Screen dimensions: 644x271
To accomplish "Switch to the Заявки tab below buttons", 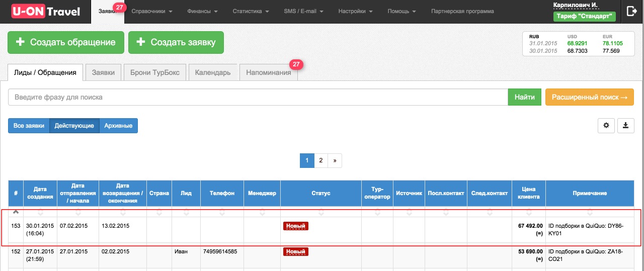I will pos(103,72).
